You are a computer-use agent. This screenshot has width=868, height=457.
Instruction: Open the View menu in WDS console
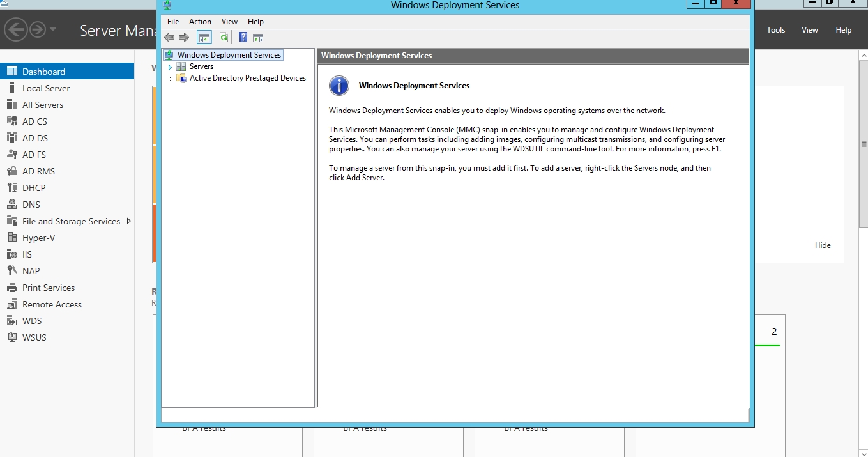229,22
